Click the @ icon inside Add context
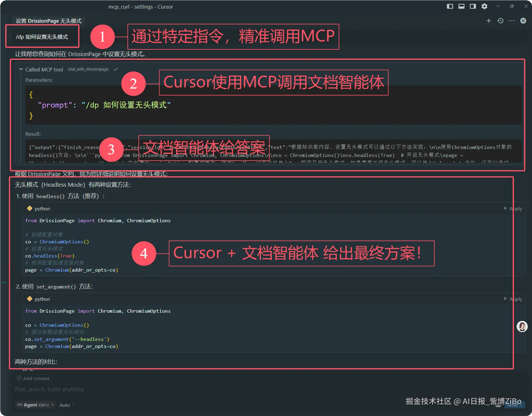Image resolution: width=532 pixels, height=416 pixels. [19, 378]
